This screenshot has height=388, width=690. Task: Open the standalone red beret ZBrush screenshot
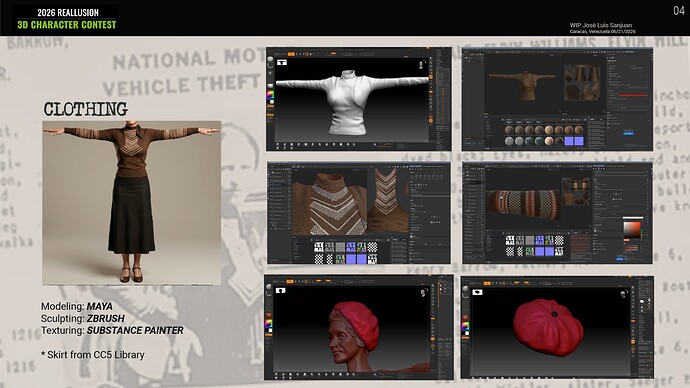pos(557,327)
